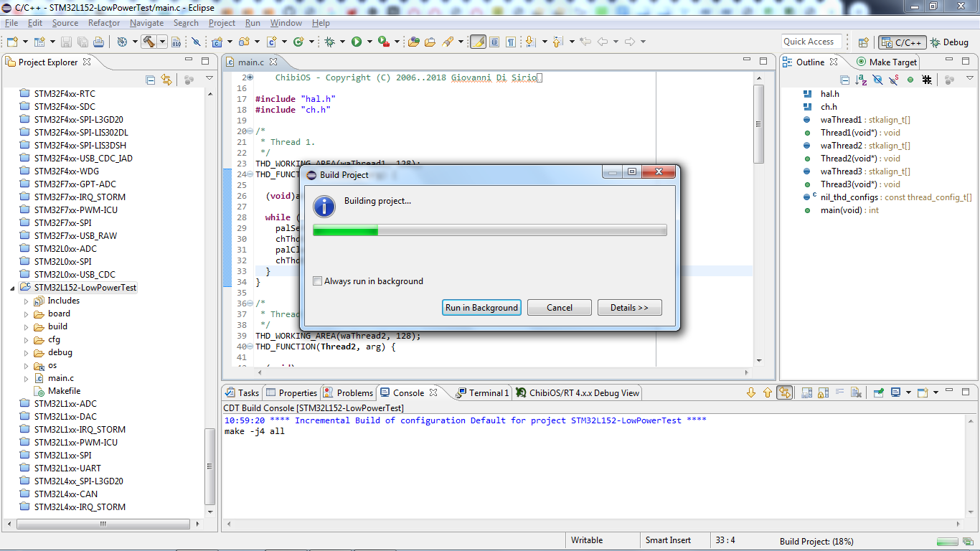
Task: Toggle Mark Occurrences highlighter in toolbar
Action: 478,42
